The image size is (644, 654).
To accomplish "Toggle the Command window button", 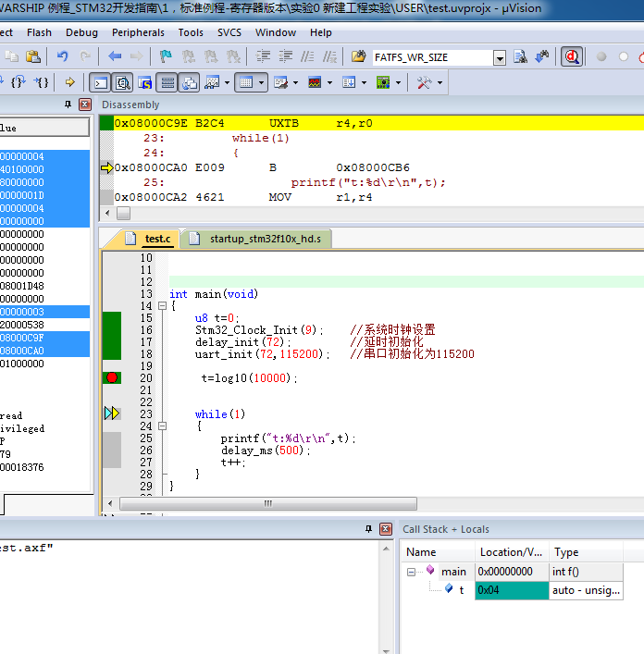I will (x=100, y=82).
